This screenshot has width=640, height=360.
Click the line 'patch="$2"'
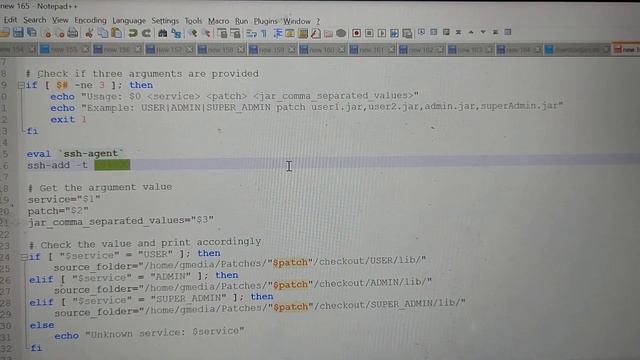pos(58,211)
